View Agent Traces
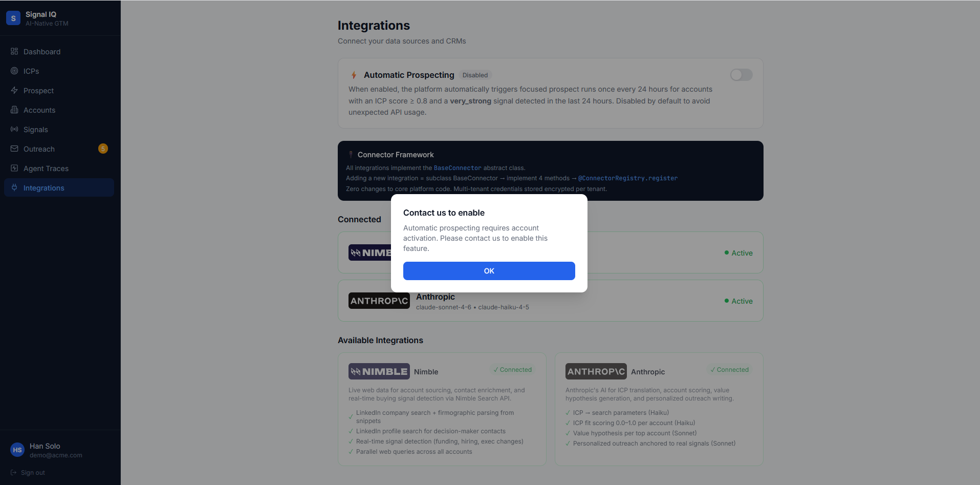The height and width of the screenshot is (485, 980). tap(59, 168)
